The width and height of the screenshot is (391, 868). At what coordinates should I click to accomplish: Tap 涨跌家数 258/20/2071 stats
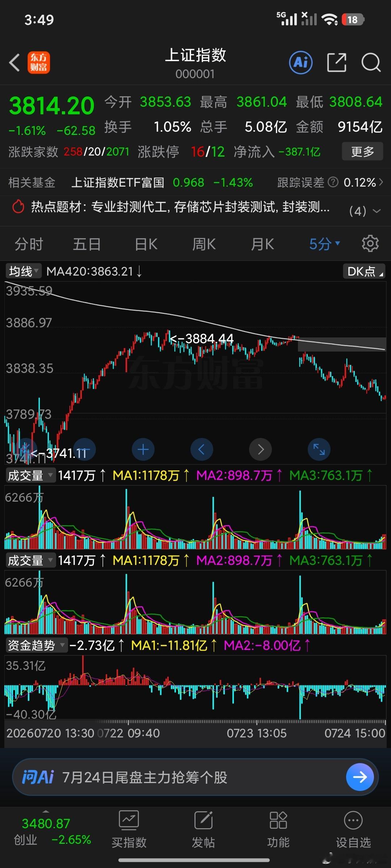pyautogui.click(x=69, y=152)
